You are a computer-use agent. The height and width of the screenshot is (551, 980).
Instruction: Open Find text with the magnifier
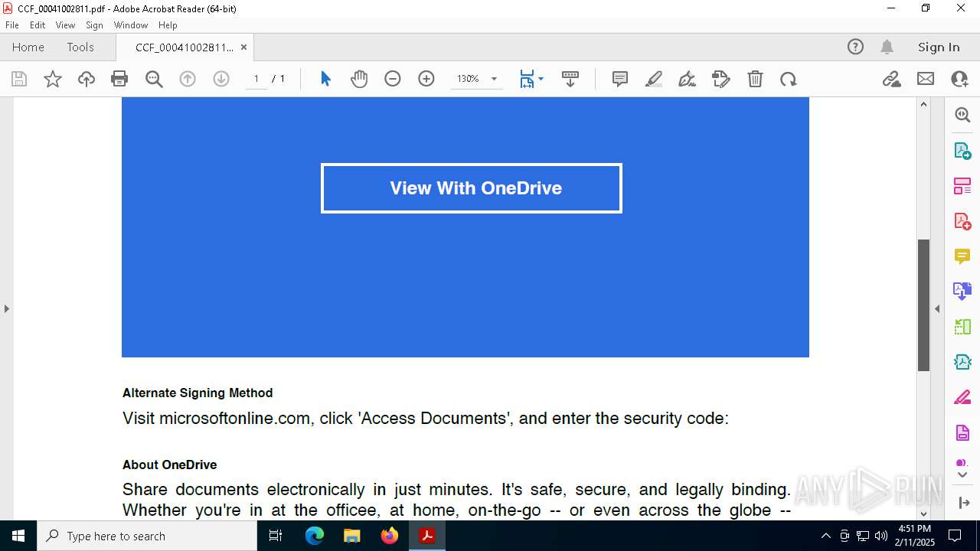pos(154,79)
